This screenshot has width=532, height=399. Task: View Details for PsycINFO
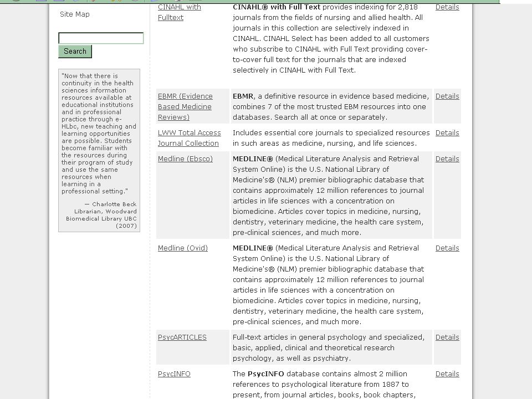click(447, 374)
